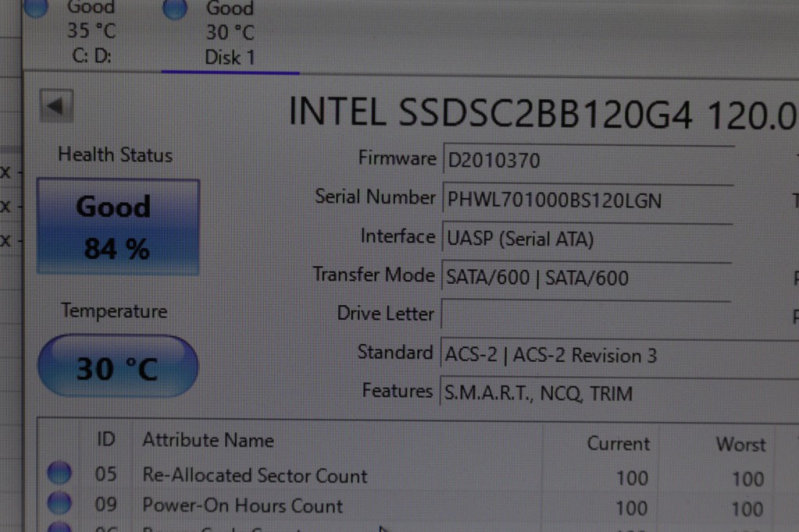The image size is (799, 532).
Task: Click the blue status circle for Disk 1
Action: [176, 9]
